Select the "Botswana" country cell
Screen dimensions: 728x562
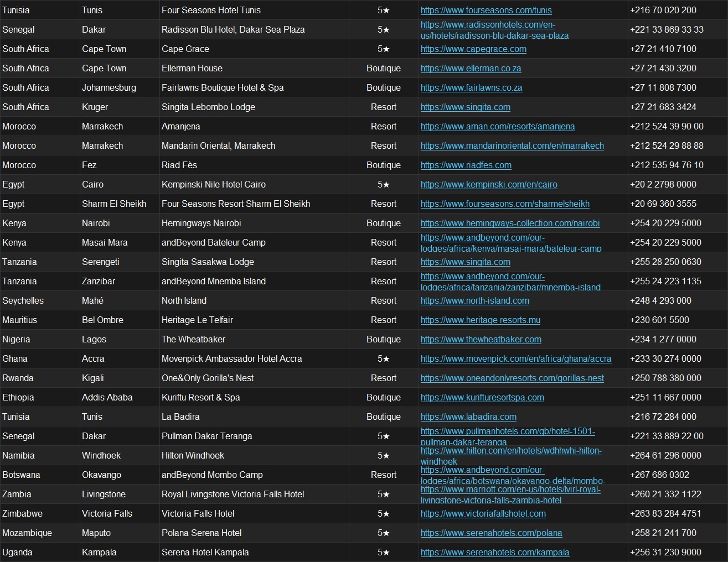coord(40,475)
